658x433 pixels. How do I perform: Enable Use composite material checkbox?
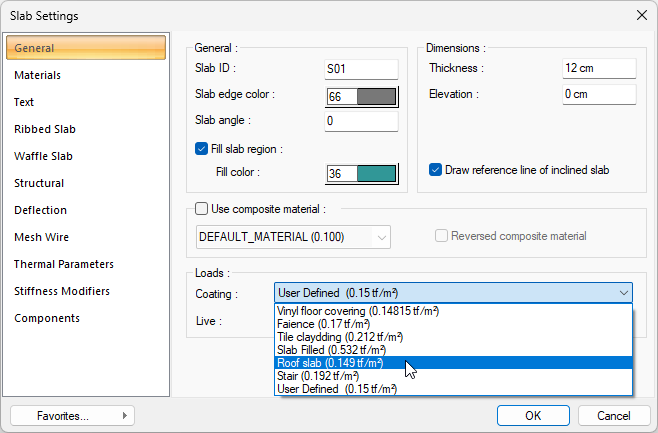click(202, 209)
